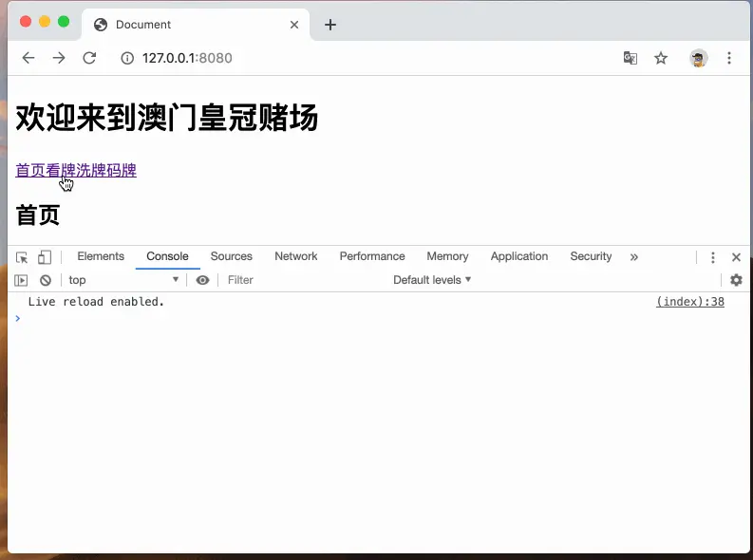Image resolution: width=753 pixels, height=560 pixels.
Task: Focus the console Filter field
Action: (x=303, y=280)
